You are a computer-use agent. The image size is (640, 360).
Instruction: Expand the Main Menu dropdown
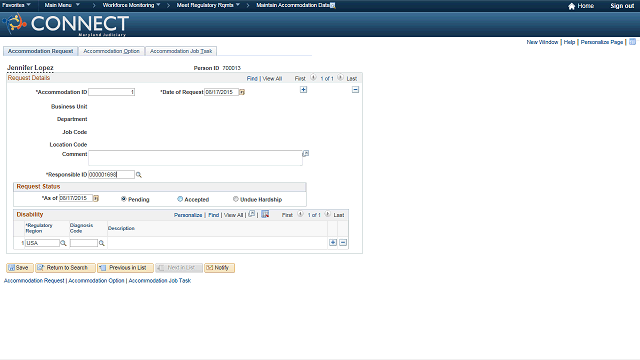pos(62,5)
